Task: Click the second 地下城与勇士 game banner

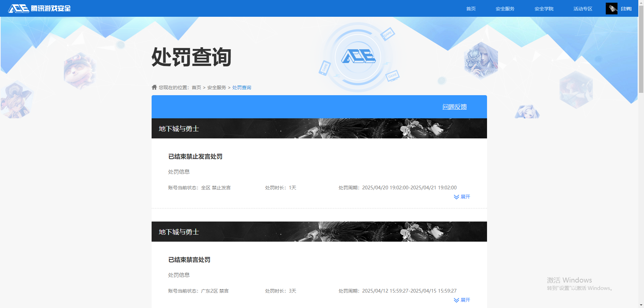Action: click(319, 232)
